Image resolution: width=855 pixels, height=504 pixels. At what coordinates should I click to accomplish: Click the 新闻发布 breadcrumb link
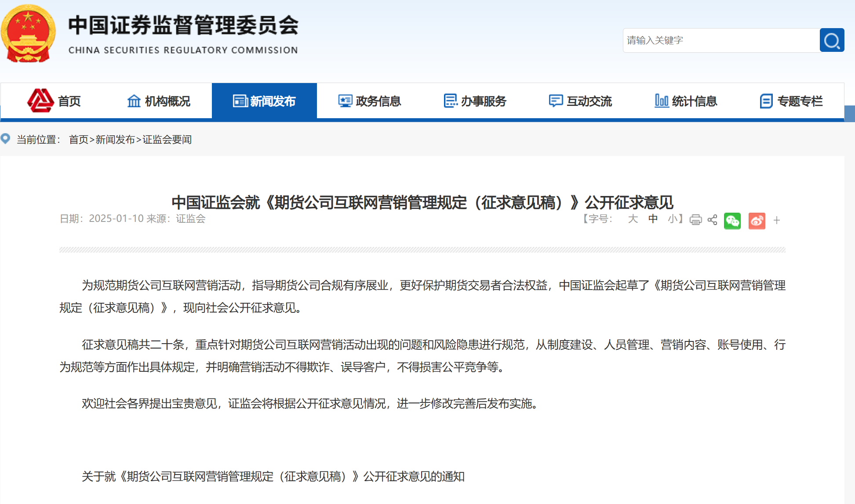click(x=115, y=140)
